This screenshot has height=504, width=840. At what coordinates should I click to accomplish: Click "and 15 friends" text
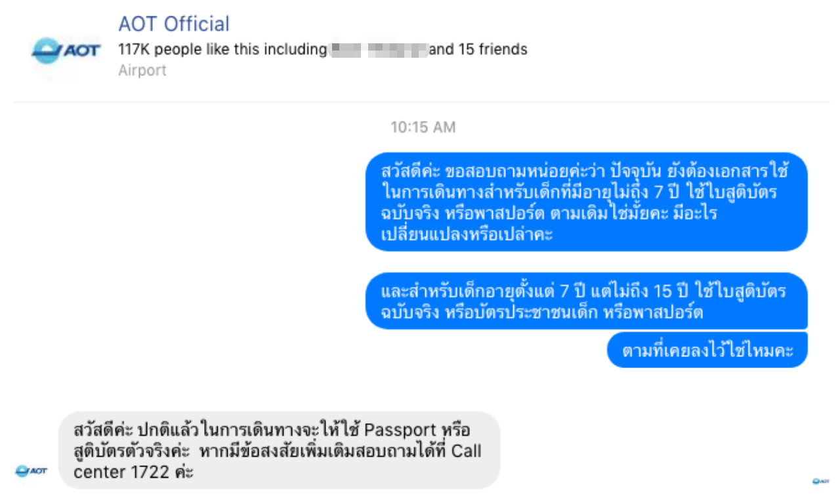tap(478, 49)
